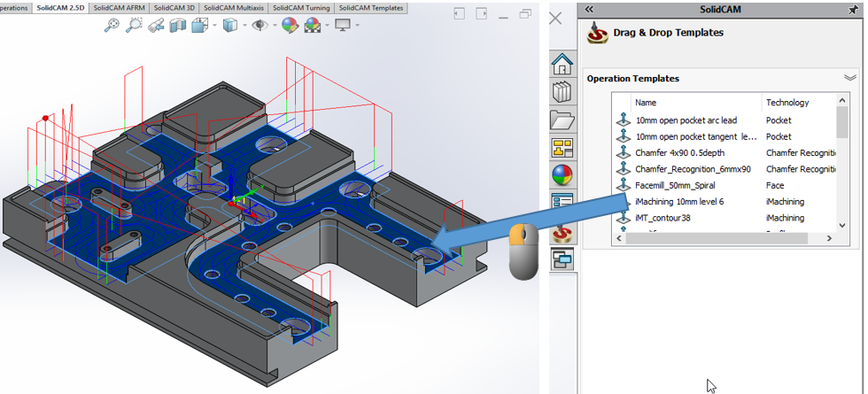This screenshot has width=868, height=394.
Task: Click the vertical scrollbar thumb in template list
Action: point(842,122)
